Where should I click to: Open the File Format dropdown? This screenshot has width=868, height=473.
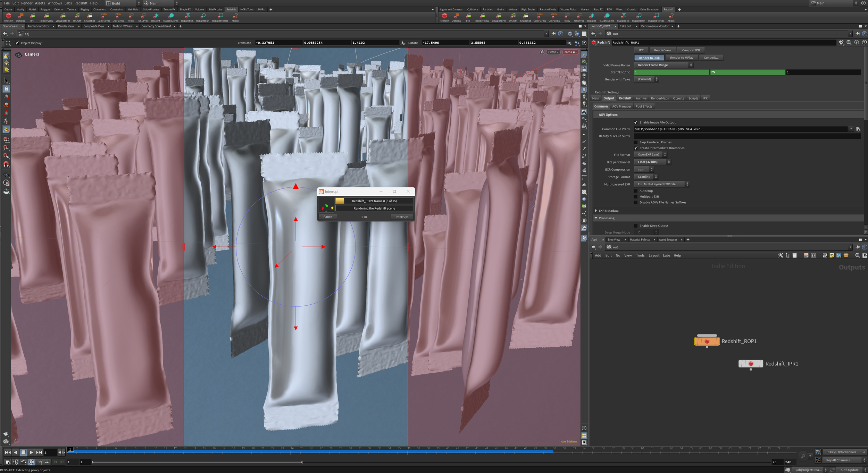pos(650,155)
